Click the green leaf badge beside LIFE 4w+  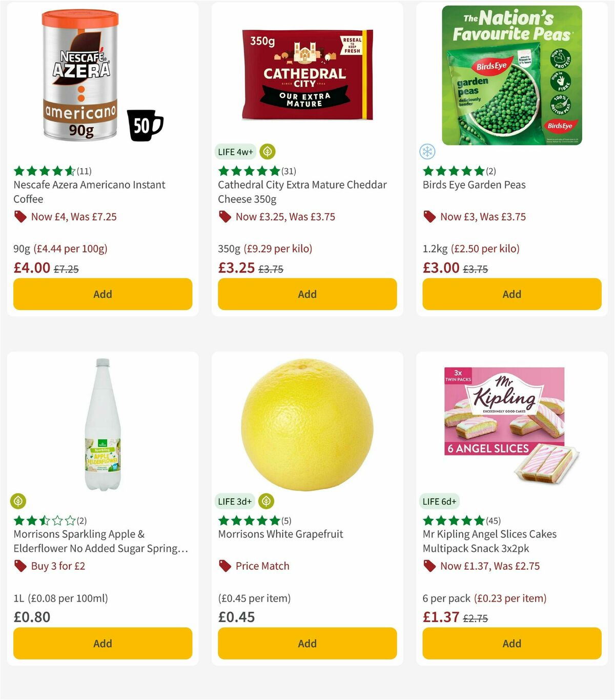tap(267, 152)
